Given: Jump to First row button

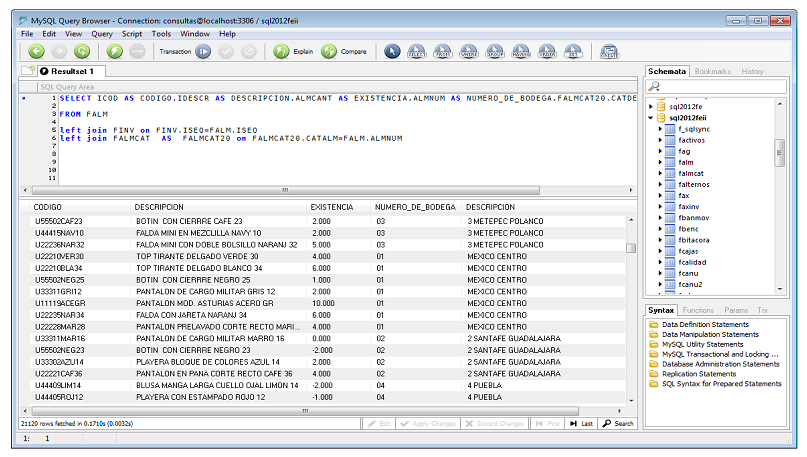Looking at the screenshot, I should (547, 424).
